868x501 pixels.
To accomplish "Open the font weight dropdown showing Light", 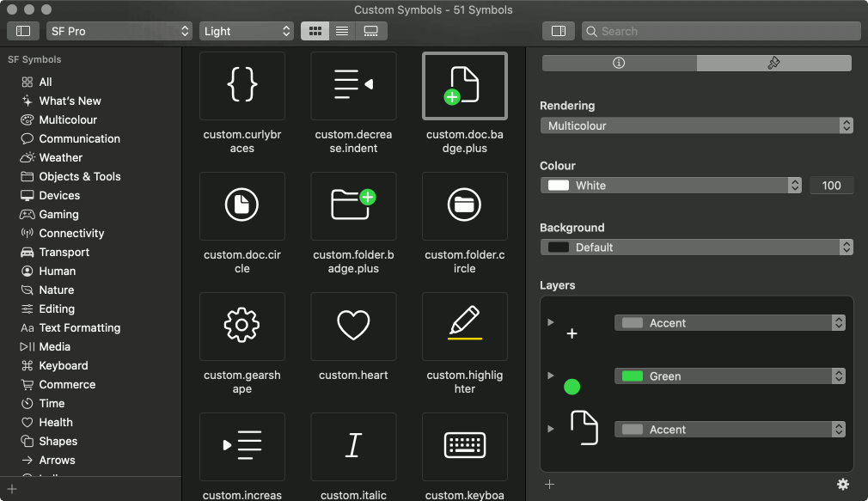I will pyautogui.click(x=247, y=30).
